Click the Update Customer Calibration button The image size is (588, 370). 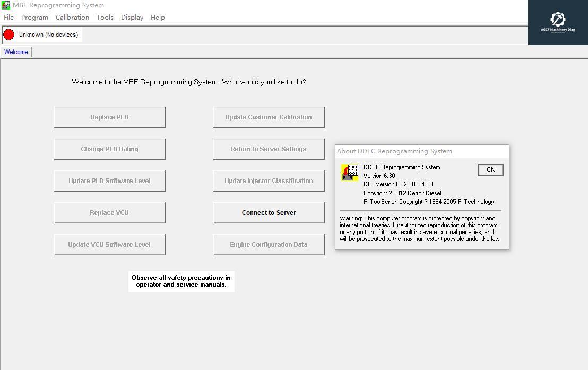click(x=269, y=117)
